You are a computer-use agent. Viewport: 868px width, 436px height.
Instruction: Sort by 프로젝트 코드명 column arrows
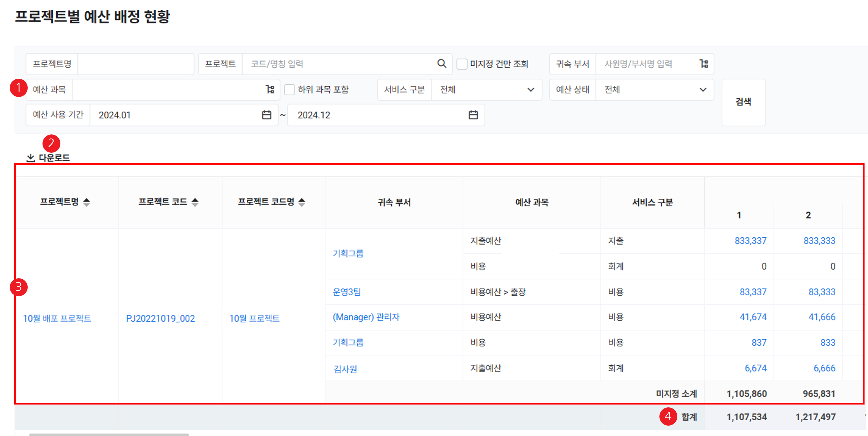pos(302,202)
